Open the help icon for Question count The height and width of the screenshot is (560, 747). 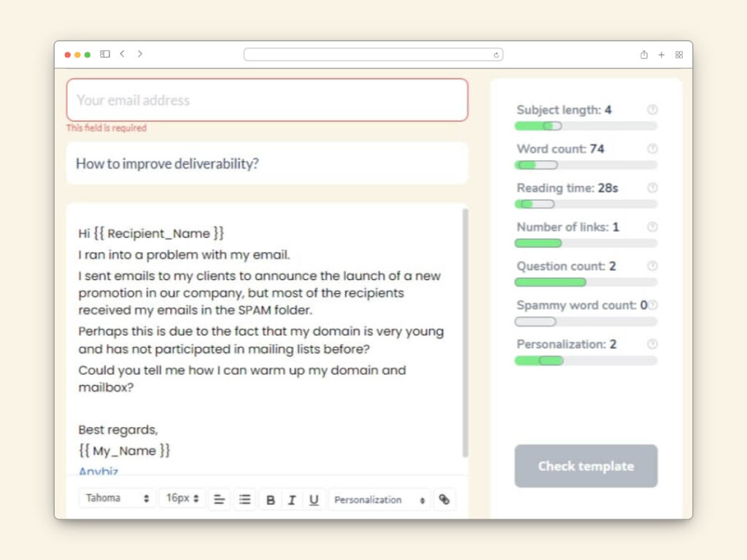(x=652, y=265)
